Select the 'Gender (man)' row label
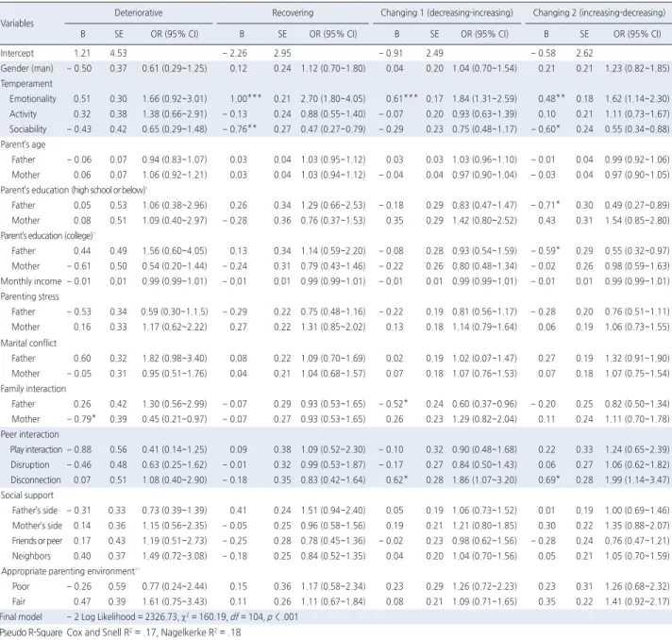The image size is (672, 640). pyautogui.click(x=27, y=68)
